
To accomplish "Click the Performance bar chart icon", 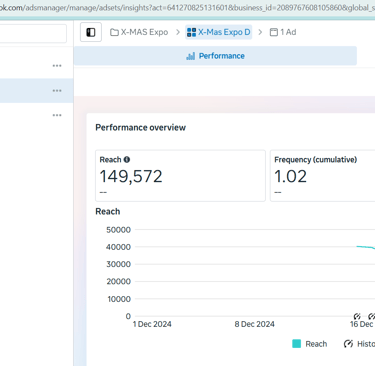I will pyautogui.click(x=191, y=56).
